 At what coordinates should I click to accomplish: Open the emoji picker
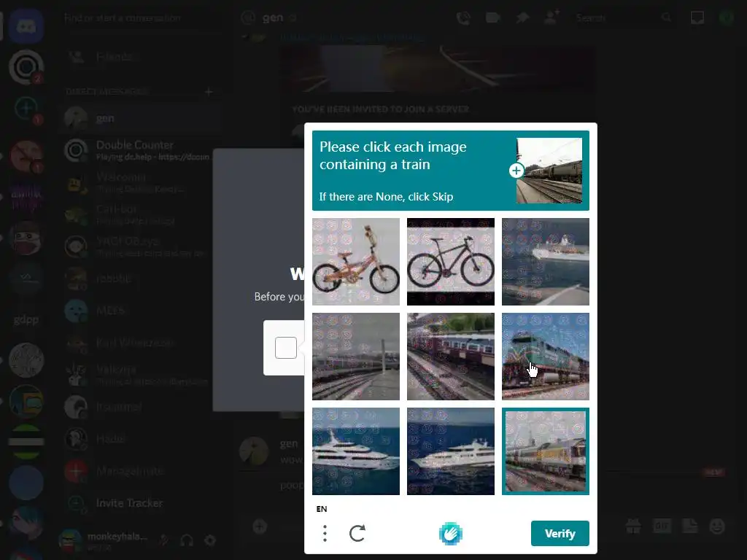coord(717,526)
